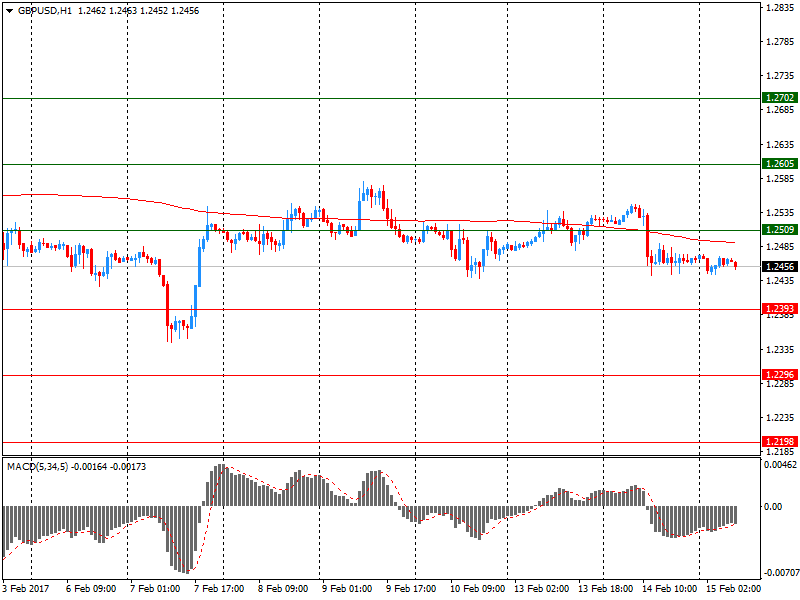
Task: Select the 1.2585 price scale value
Action: tap(781, 179)
